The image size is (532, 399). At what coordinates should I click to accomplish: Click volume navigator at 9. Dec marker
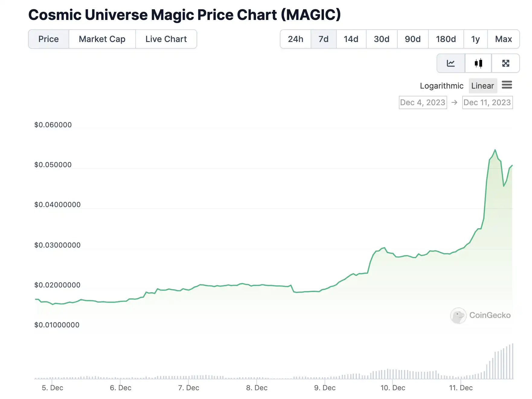325,377
